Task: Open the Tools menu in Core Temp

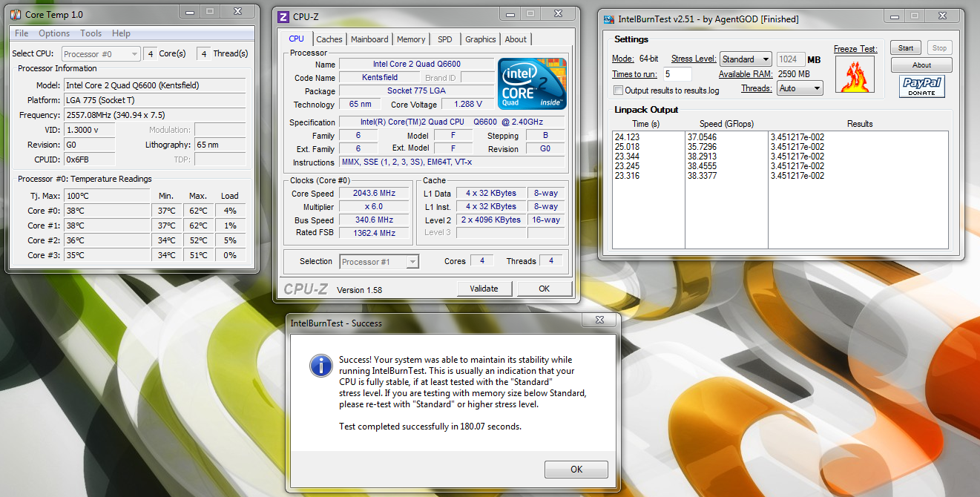Action: coord(91,33)
